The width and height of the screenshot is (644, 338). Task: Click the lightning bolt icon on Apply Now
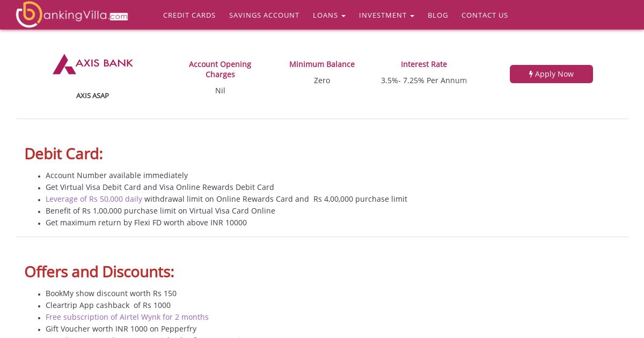pos(531,74)
